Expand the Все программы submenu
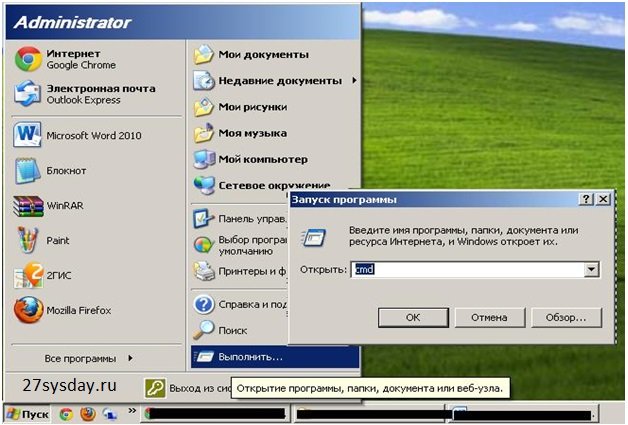The width and height of the screenshot is (628, 425). point(88,358)
